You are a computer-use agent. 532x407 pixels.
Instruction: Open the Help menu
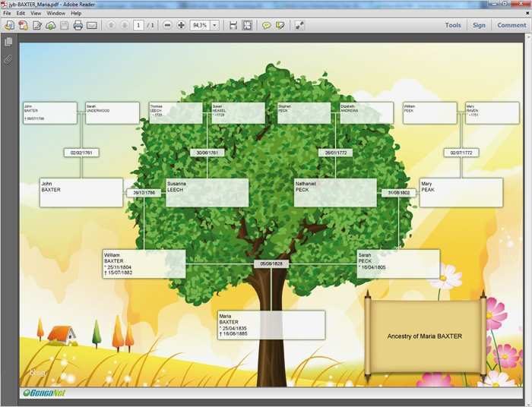pos(76,13)
